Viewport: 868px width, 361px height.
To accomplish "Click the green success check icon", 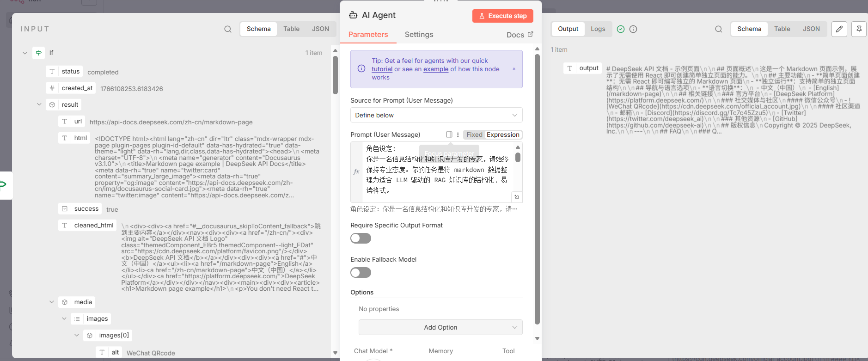I will coord(621,29).
